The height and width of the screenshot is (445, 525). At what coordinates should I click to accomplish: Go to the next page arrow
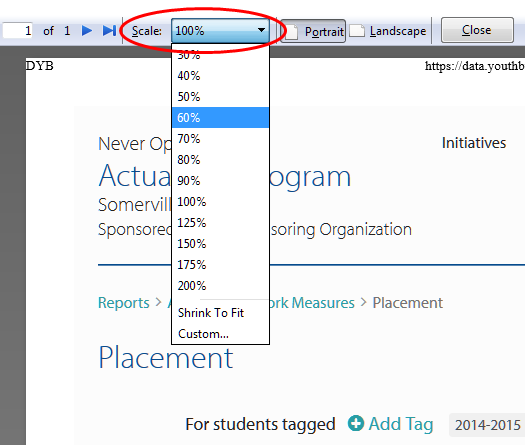87,31
